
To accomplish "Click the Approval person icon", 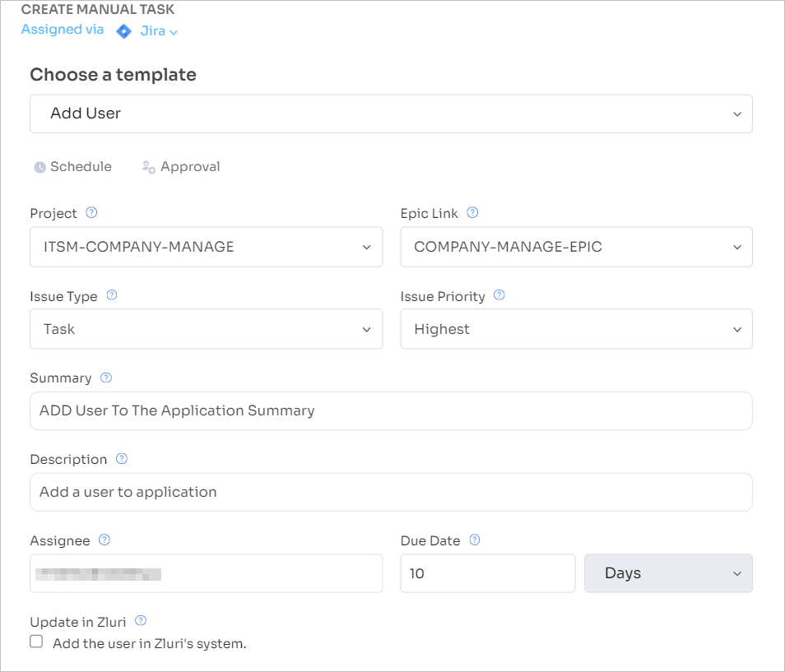I will pos(149,167).
